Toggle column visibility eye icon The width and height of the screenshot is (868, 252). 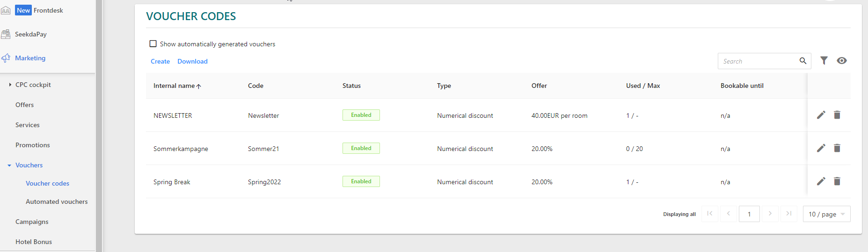tap(842, 61)
